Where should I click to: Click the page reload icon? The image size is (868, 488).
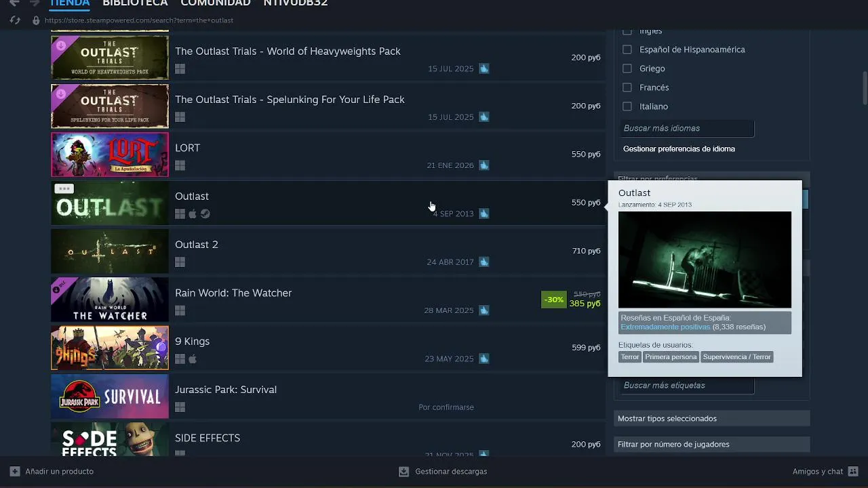point(15,20)
